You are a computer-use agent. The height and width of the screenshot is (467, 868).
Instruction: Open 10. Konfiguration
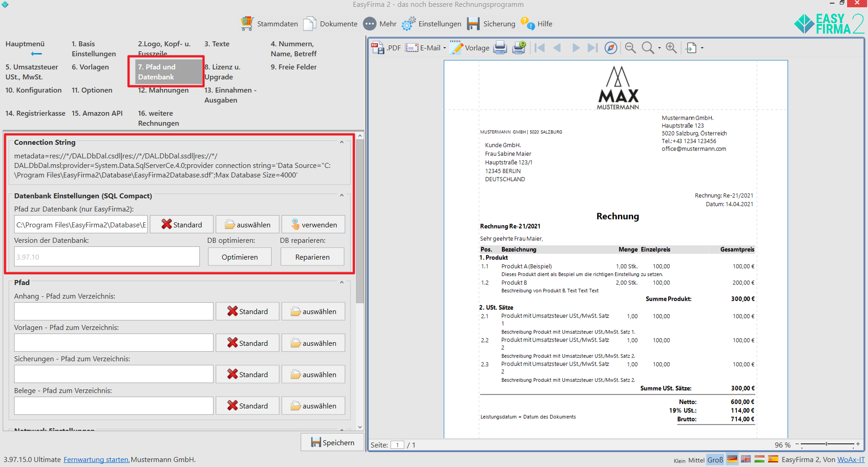33,90
